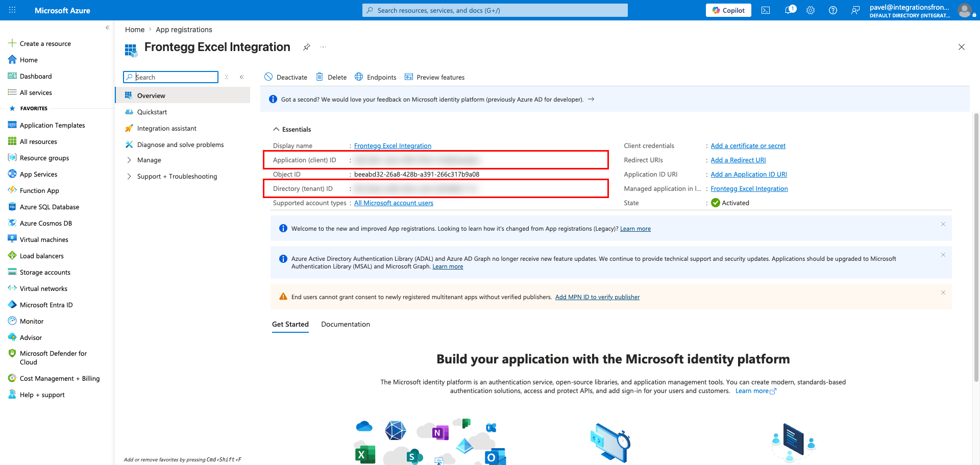Click Add MPN ID to verify publisher
980x465 pixels.
pyautogui.click(x=597, y=297)
